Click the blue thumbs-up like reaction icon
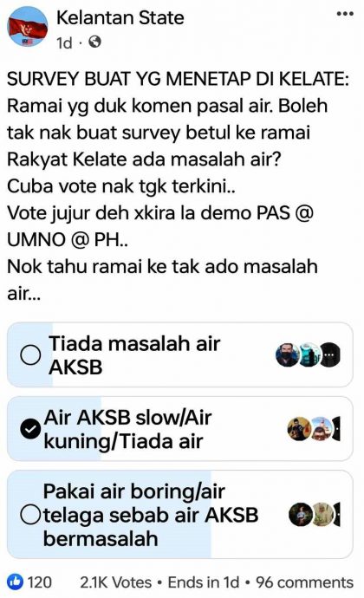The width and height of the screenshot is (364, 598). [x=15, y=582]
